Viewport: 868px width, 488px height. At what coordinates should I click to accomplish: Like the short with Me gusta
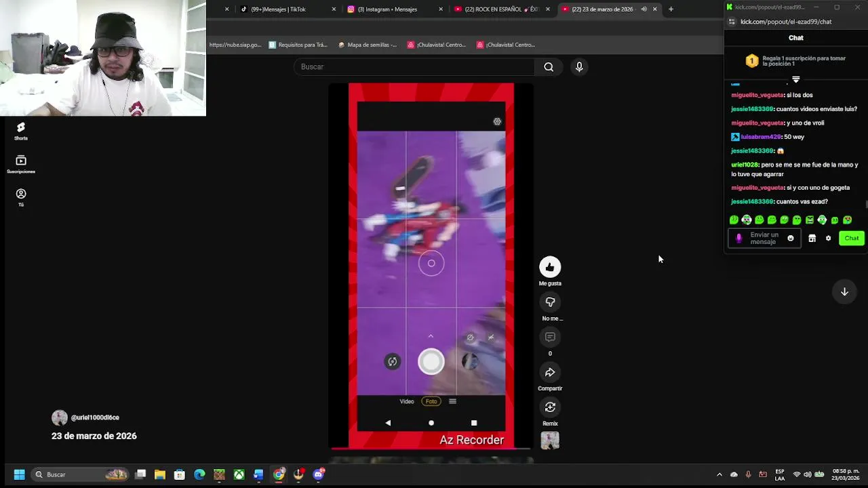point(550,267)
